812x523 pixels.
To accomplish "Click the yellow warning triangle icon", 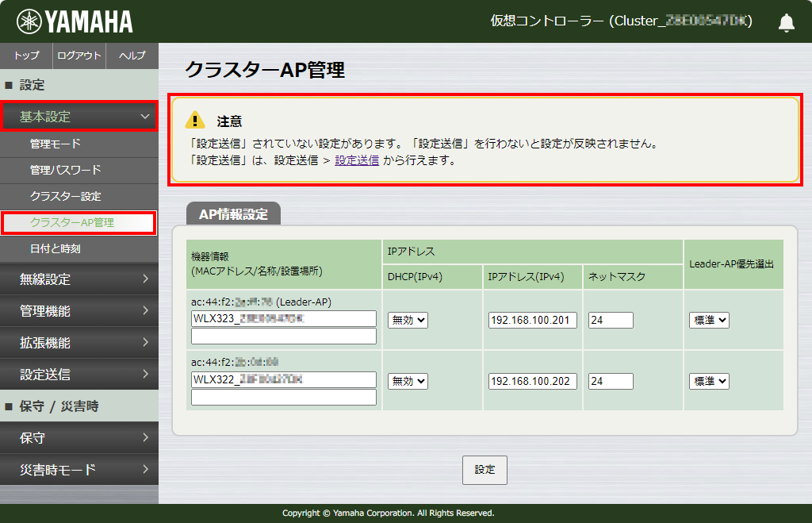I will click(x=194, y=121).
